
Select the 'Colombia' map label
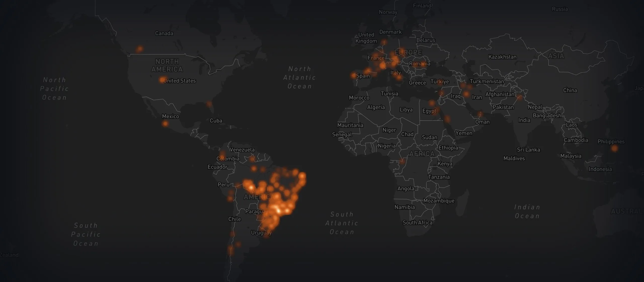tap(228, 159)
